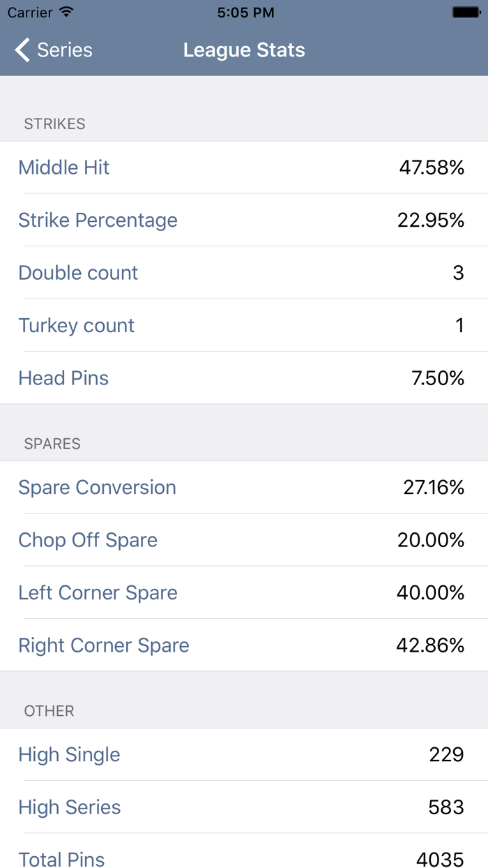Image resolution: width=488 pixels, height=868 pixels.
Task: Tap the clock in status bar
Action: click(245, 13)
